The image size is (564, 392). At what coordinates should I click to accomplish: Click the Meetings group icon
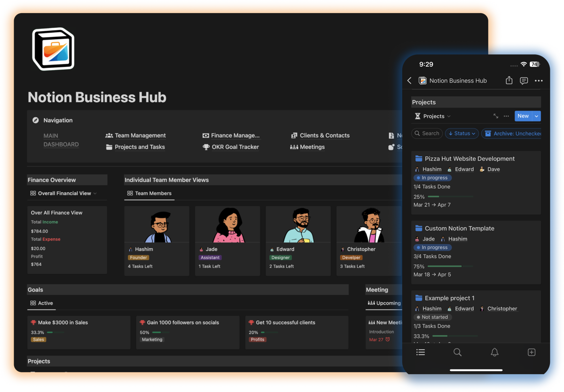pyautogui.click(x=294, y=147)
